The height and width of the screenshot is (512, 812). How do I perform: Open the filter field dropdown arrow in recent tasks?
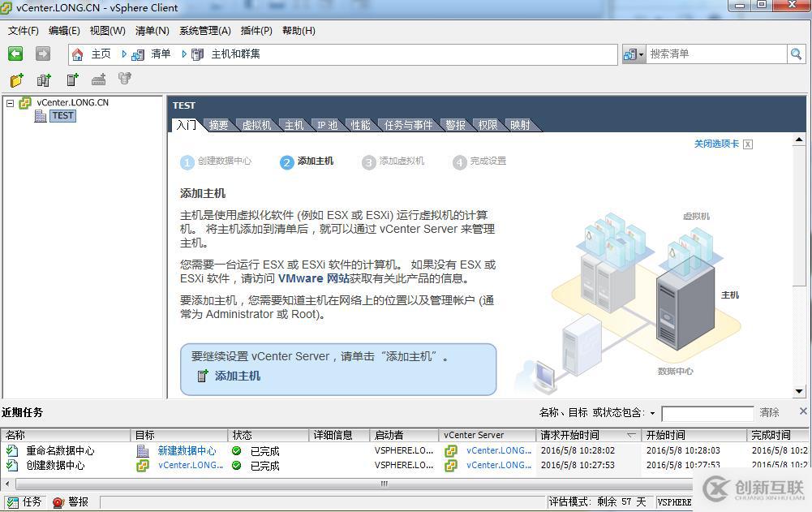(x=652, y=414)
